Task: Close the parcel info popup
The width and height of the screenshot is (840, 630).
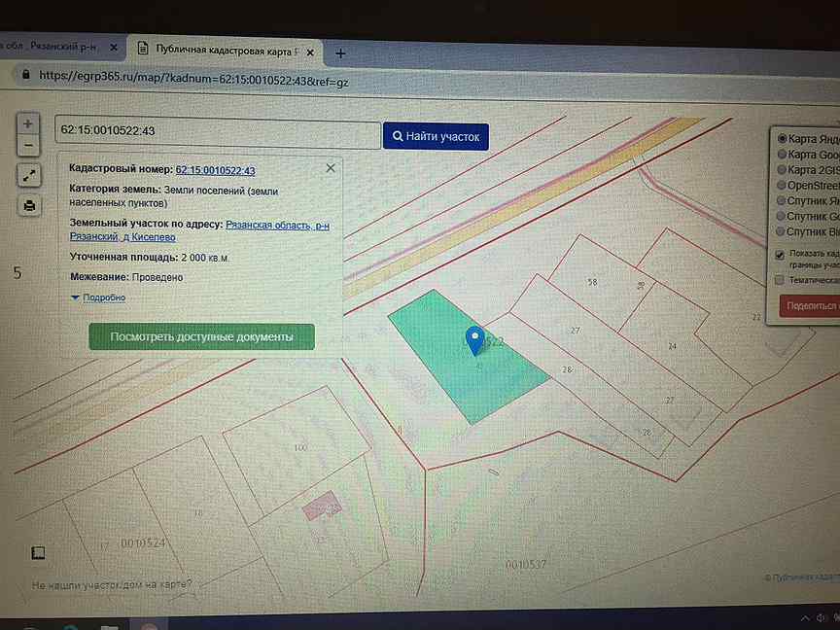Action: (331, 168)
